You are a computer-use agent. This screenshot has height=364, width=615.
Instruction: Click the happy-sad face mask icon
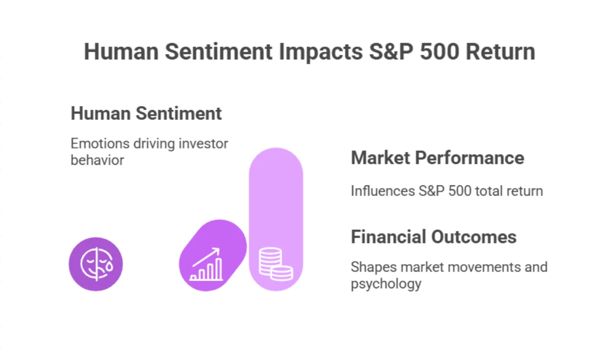[96, 264]
